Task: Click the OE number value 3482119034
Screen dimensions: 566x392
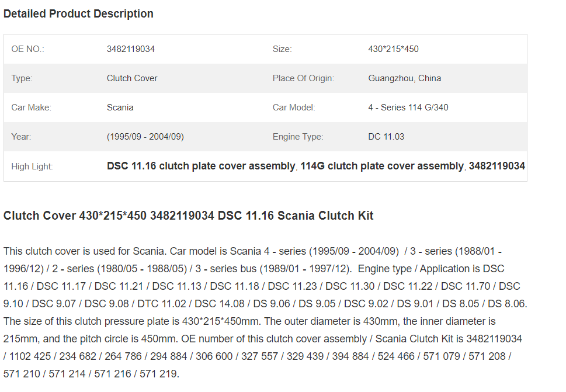Action: [131, 49]
